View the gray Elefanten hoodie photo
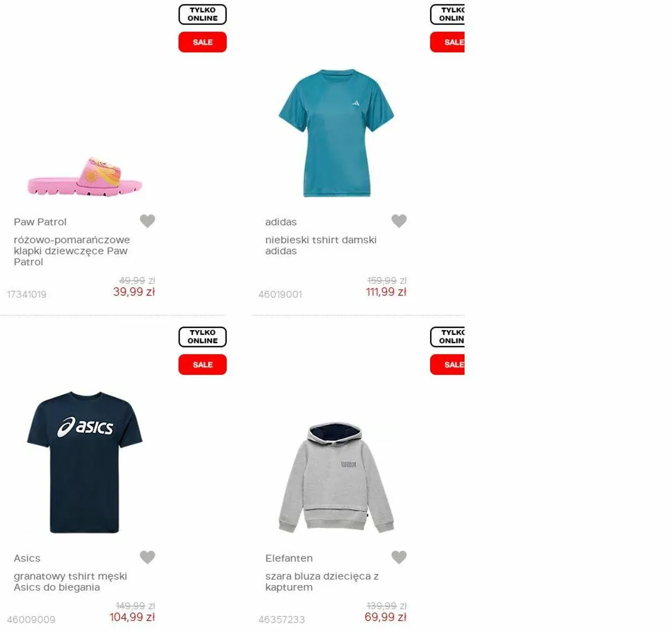 (x=336, y=478)
